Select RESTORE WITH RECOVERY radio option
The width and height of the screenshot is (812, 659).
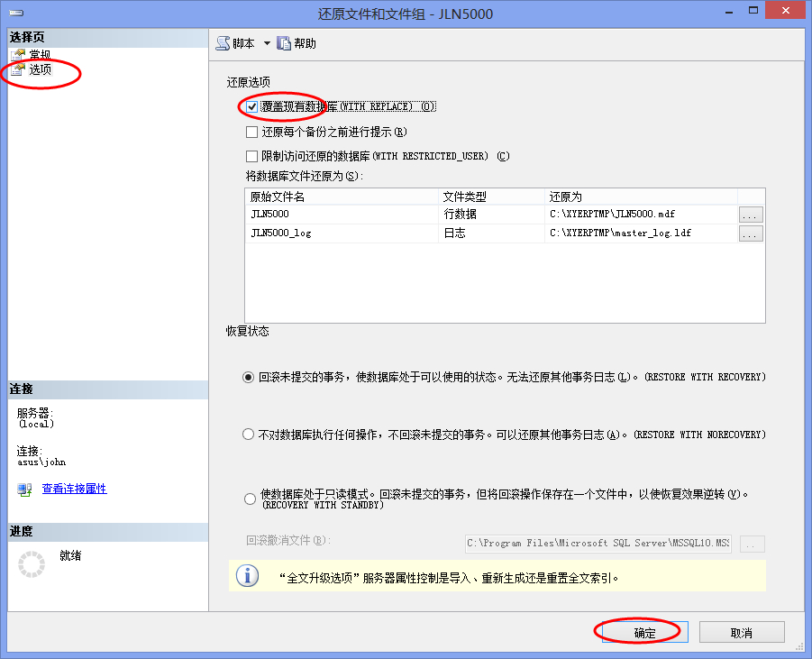point(249,378)
